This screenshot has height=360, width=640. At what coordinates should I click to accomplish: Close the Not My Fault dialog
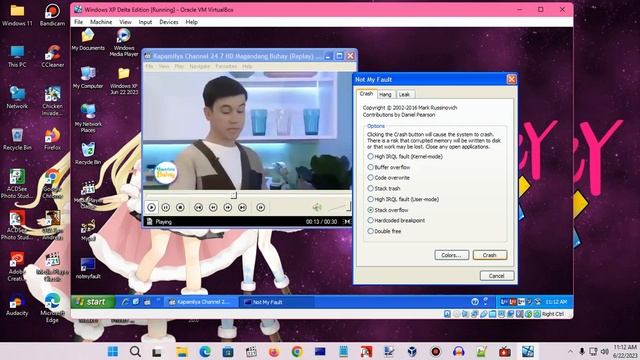click(511, 79)
